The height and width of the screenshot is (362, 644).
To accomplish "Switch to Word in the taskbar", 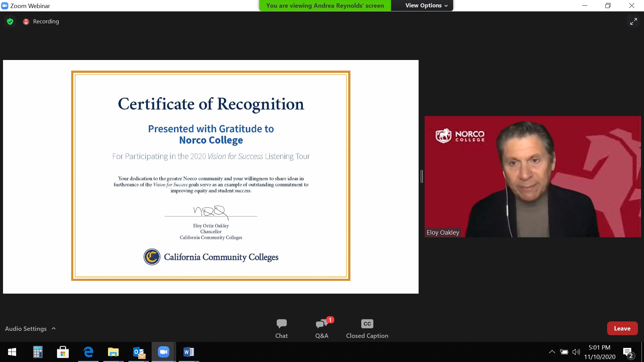I will click(189, 352).
